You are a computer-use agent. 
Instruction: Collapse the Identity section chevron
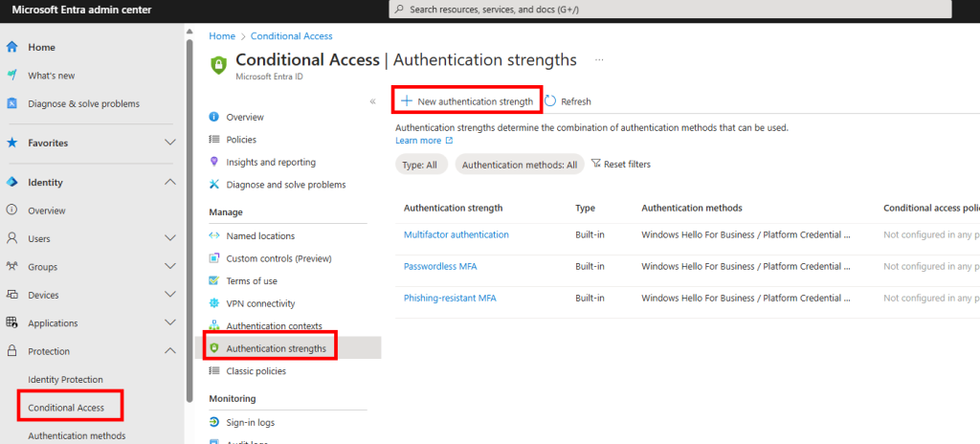pyautogui.click(x=170, y=182)
